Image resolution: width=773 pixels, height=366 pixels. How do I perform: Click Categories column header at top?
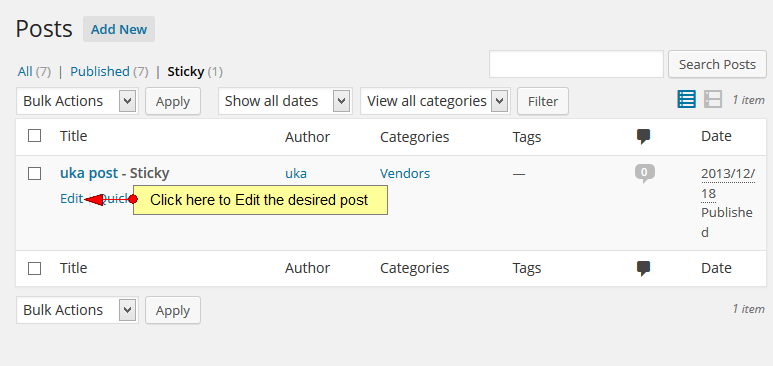[415, 137]
